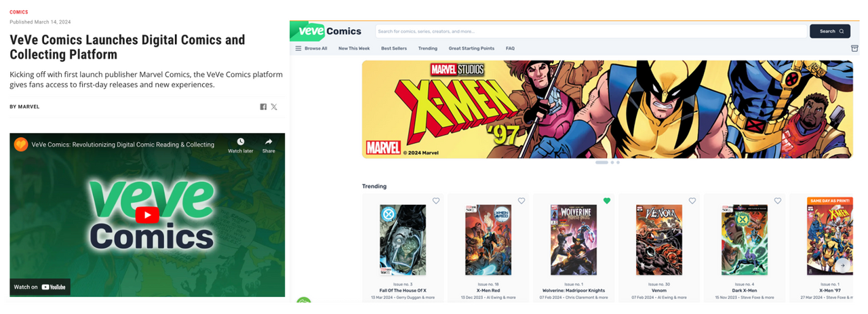Toggle heart on the Venom comic

click(x=692, y=201)
